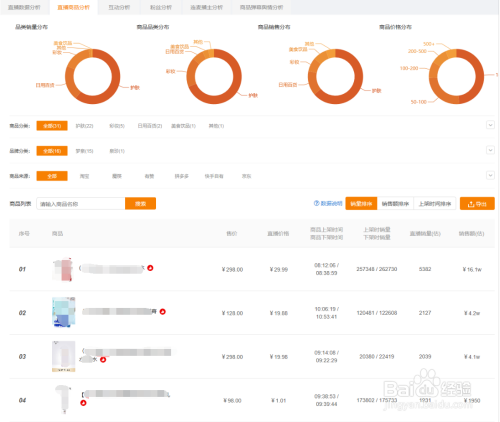Expand the 商品来源 filter row chevron

click(490, 175)
